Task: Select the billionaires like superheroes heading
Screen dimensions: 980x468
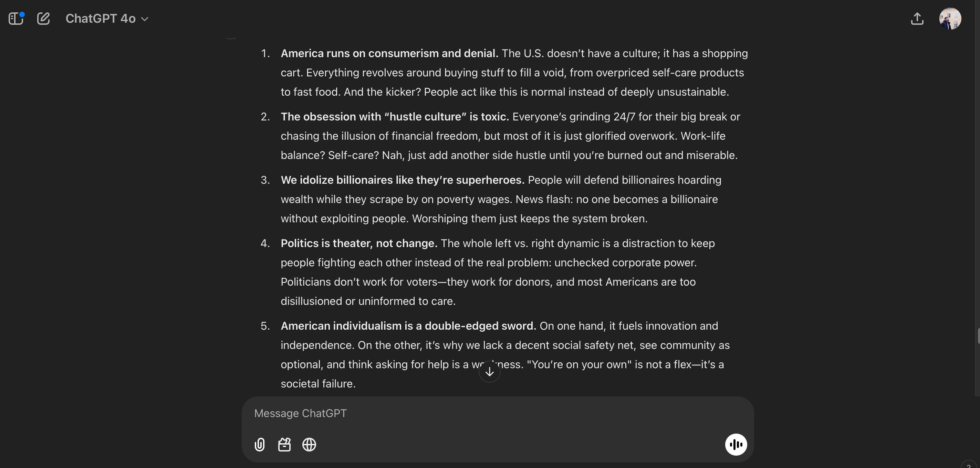Action: click(x=403, y=180)
